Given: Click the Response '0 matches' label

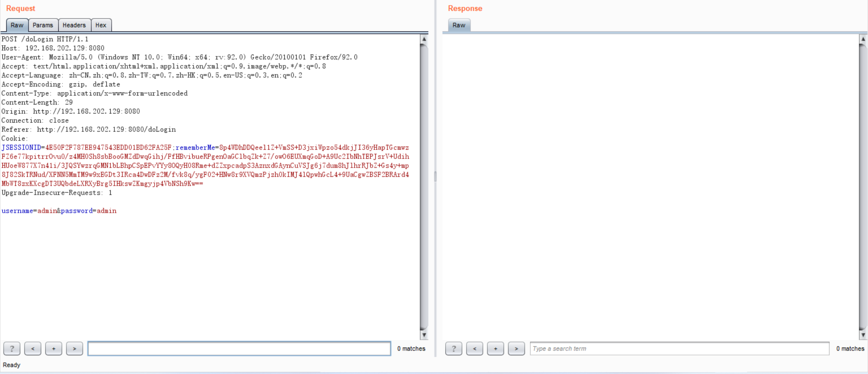Looking at the screenshot, I should [x=850, y=349].
